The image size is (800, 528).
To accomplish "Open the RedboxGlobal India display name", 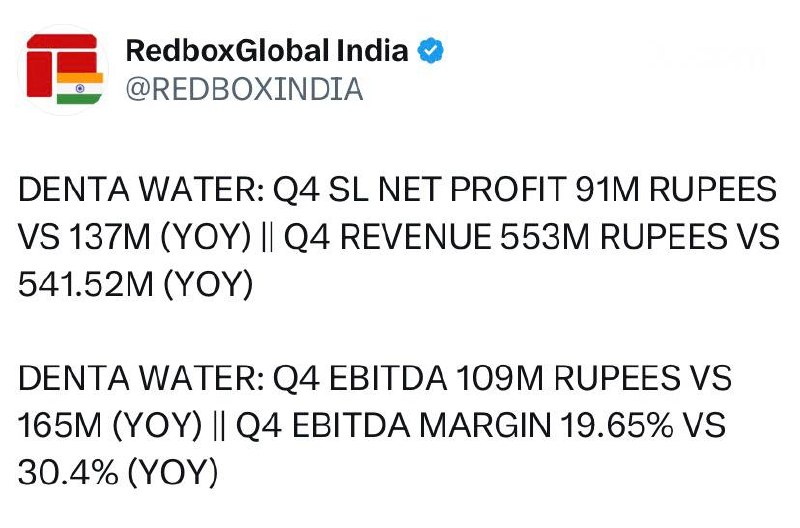I will pos(267,51).
